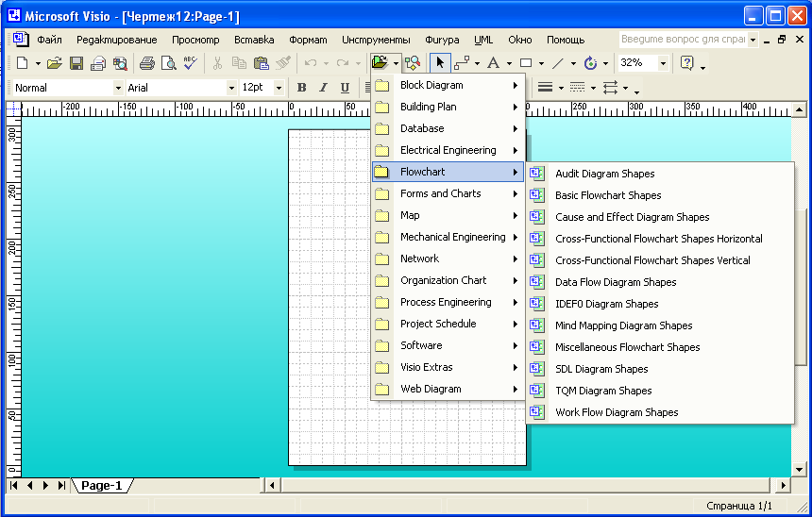Choose Data Flow Diagram Shapes
Screen dimensions: 812x517
pos(660,282)
